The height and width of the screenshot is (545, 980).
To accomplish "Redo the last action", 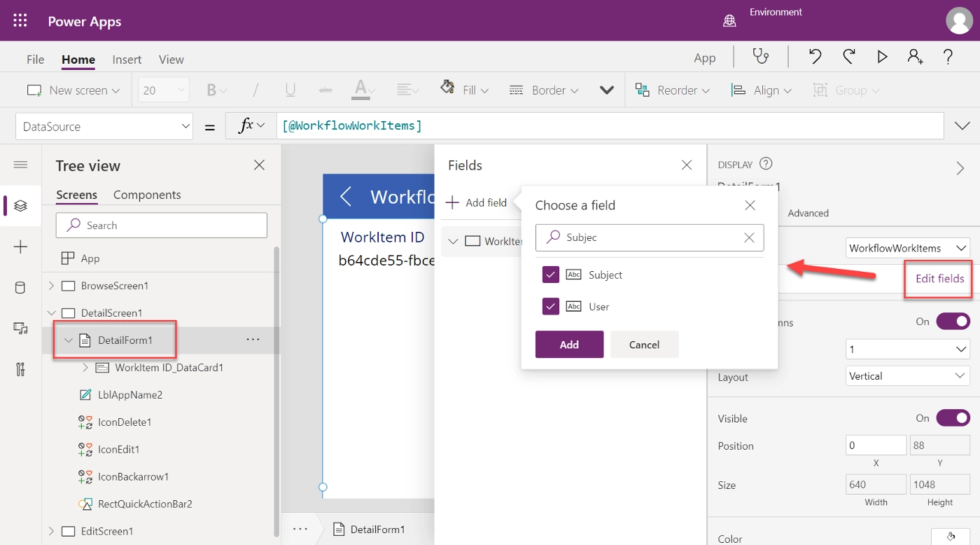I will pos(848,57).
